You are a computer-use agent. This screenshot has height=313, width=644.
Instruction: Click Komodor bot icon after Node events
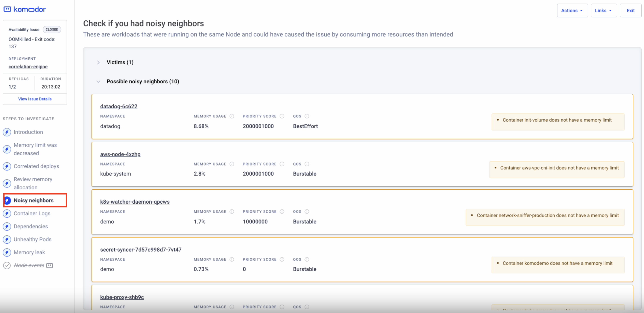[x=50, y=265]
